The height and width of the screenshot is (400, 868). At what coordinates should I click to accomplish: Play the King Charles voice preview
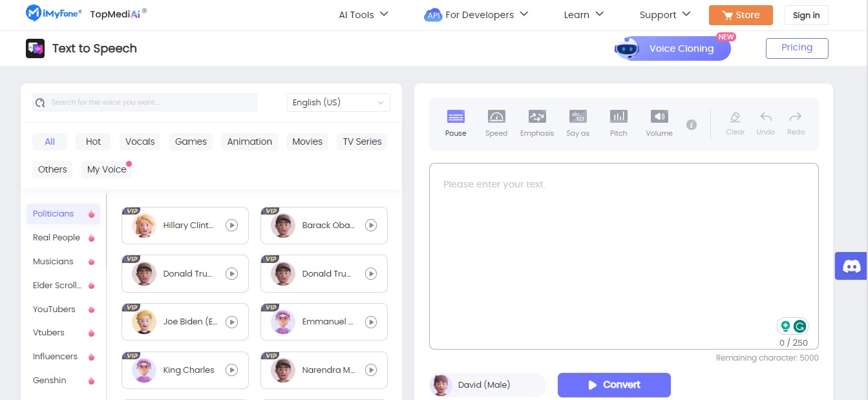232,370
